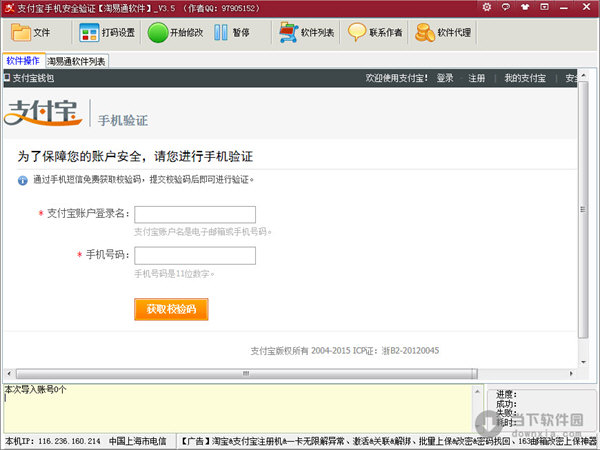This screenshot has width=600, height=450.
Task: Click the shirt skin icon in title bar
Action: coord(525,7)
